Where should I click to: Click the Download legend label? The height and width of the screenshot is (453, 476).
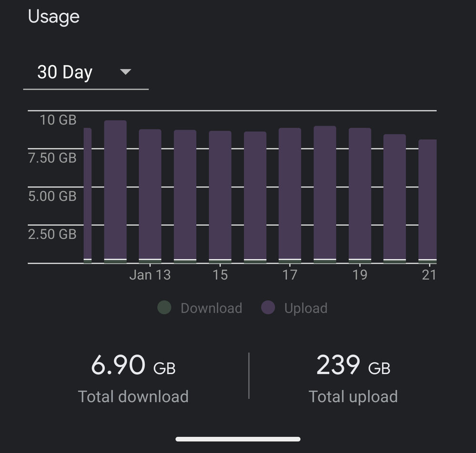211,308
